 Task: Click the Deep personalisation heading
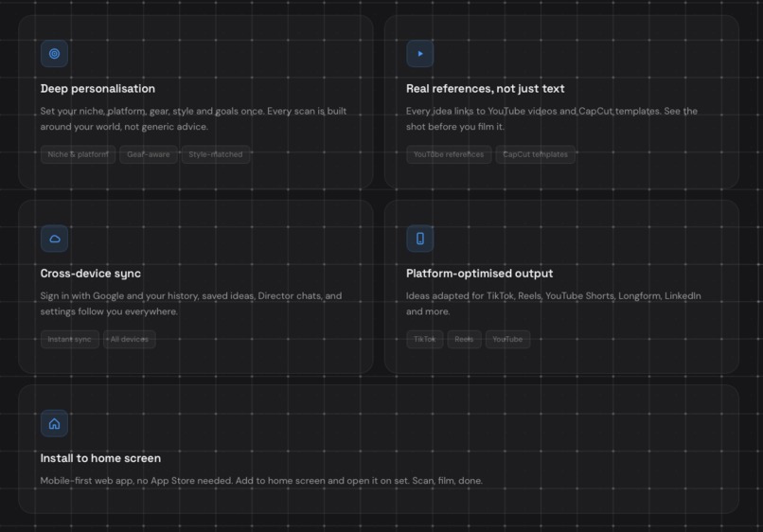(x=98, y=89)
